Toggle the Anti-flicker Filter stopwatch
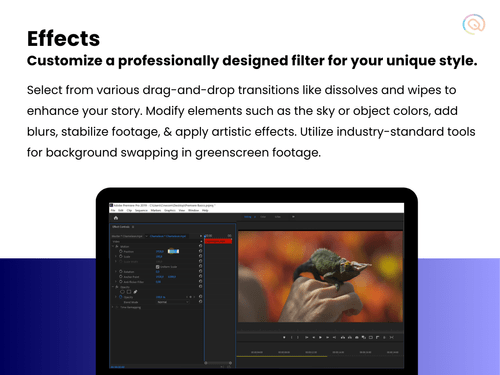Viewport: 500px width, 375px height. pos(121,281)
